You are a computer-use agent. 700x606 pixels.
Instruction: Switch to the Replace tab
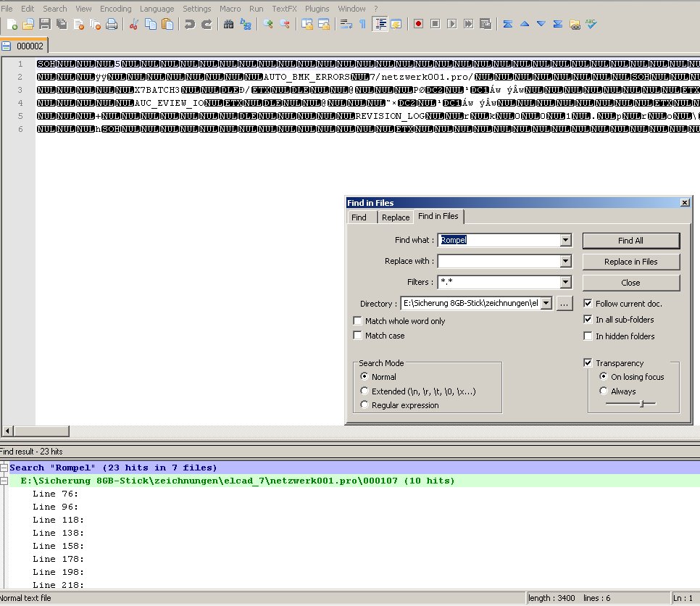pos(396,217)
